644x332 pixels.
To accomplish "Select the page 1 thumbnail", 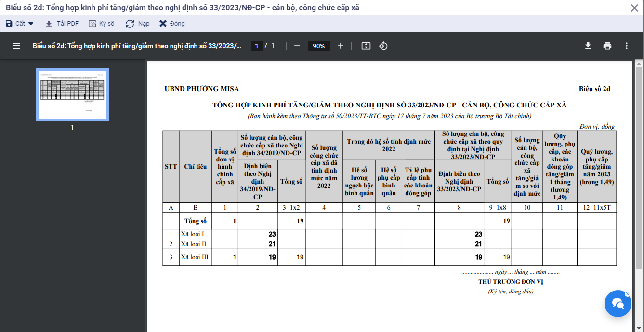I will click(x=72, y=94).
